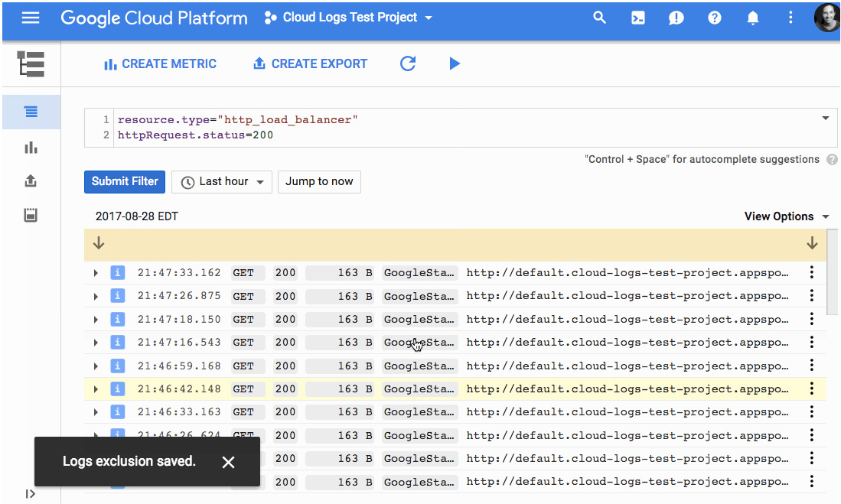The image size is (841, 504).
Task: Click GoogleSta... chip in 21:46:59.168 row
Action: pyautogui.click(x=419, y=366)
